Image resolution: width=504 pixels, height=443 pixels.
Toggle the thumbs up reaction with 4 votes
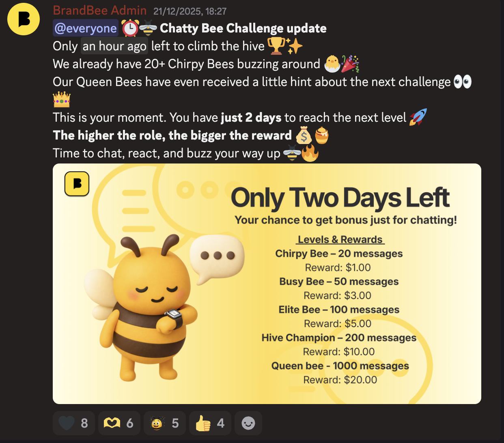tap(210, 423)
